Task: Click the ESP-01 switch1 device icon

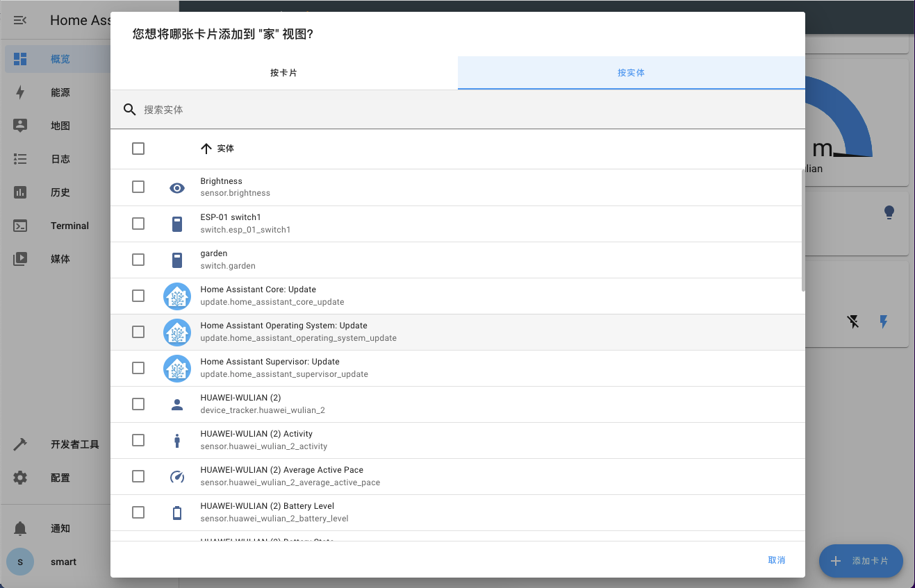Action: 177,224
